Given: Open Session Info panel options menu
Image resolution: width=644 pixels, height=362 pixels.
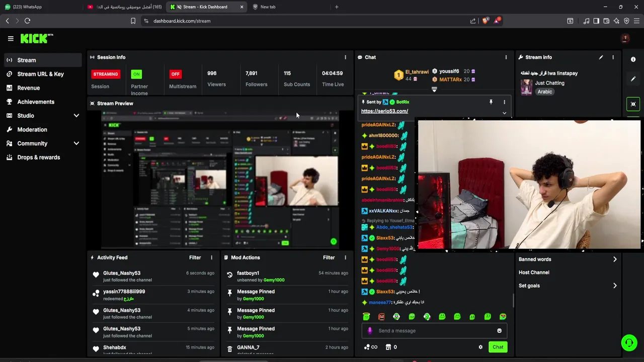Looking at the screenshot, I should point(345,57).
